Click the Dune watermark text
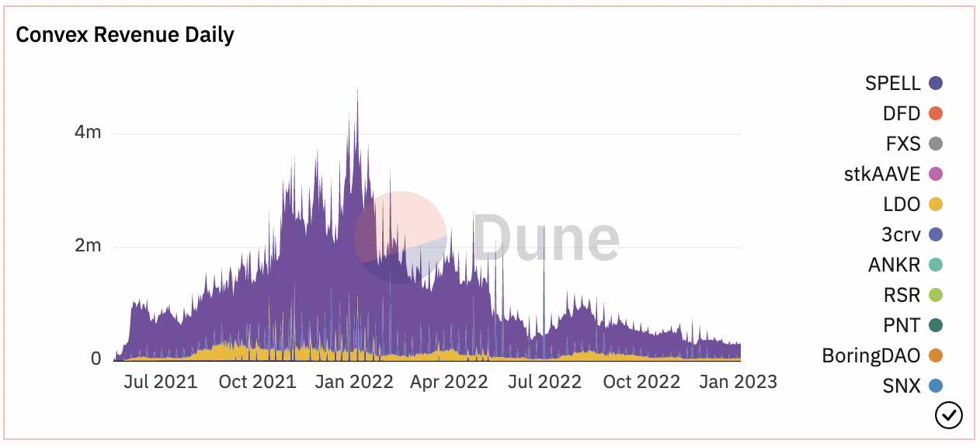 [x=546, y=237]
